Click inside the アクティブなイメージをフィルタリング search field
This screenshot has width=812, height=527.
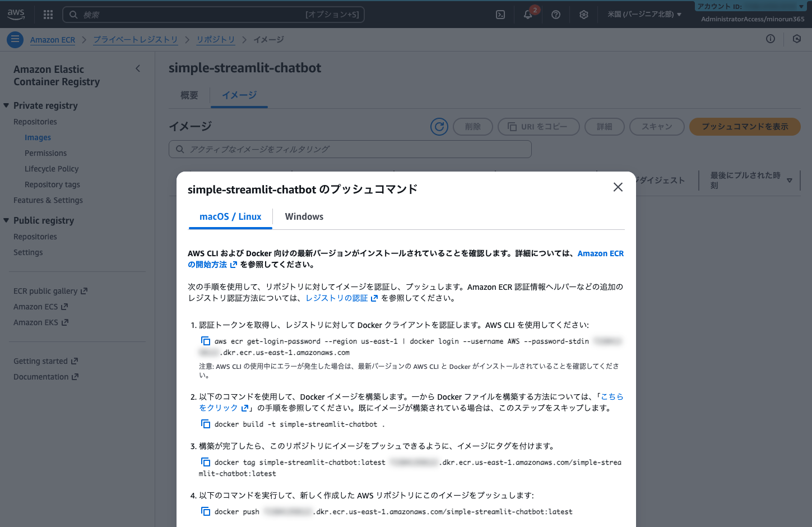(x=350, y=149)
